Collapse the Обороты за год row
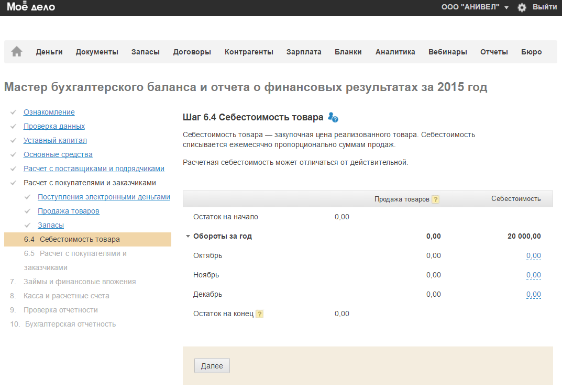 tap(188, 237)
